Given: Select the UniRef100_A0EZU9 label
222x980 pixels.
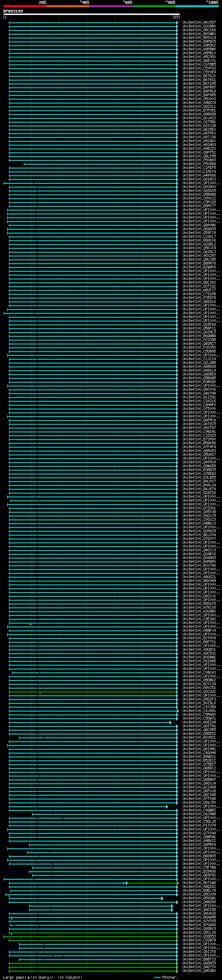Looking at the screenshot, I should 199,722.
